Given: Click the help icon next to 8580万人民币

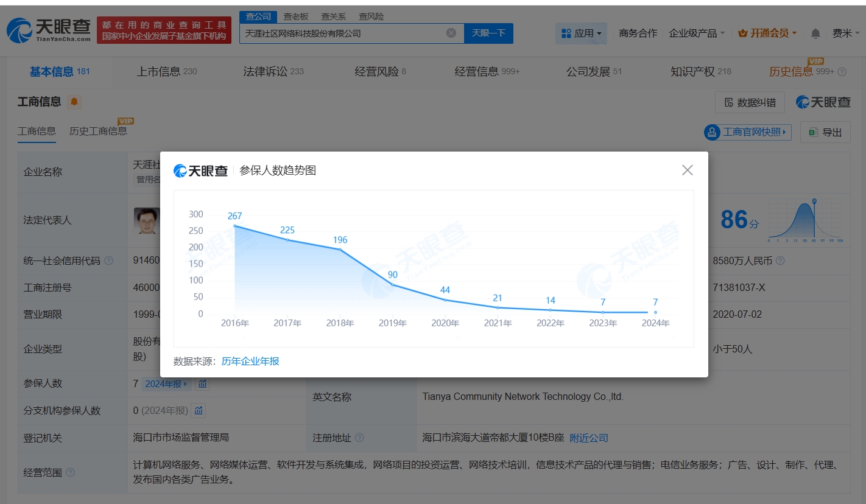Looking at the screenshot, I should [780, 261].
